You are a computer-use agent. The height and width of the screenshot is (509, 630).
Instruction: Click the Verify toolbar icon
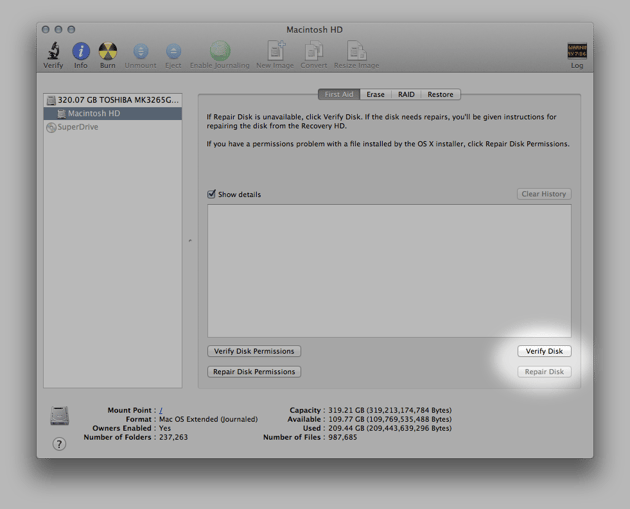[53, 55]
